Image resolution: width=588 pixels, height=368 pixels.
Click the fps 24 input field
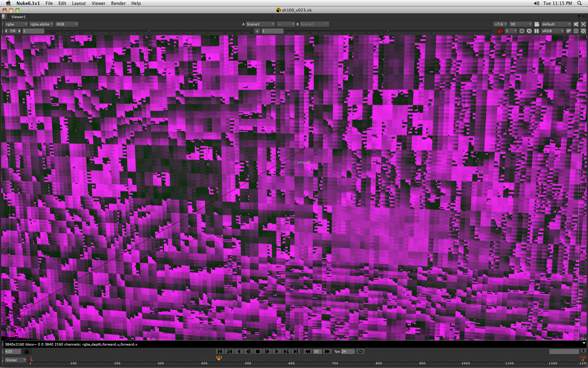[348, 351]
